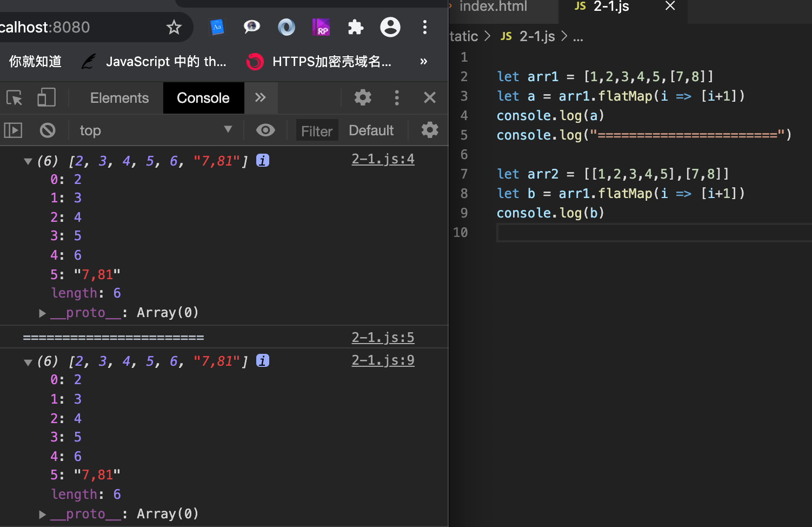
Task: Click the first array's '5: "7,81"' row
Action: click(x=85, y=275)
